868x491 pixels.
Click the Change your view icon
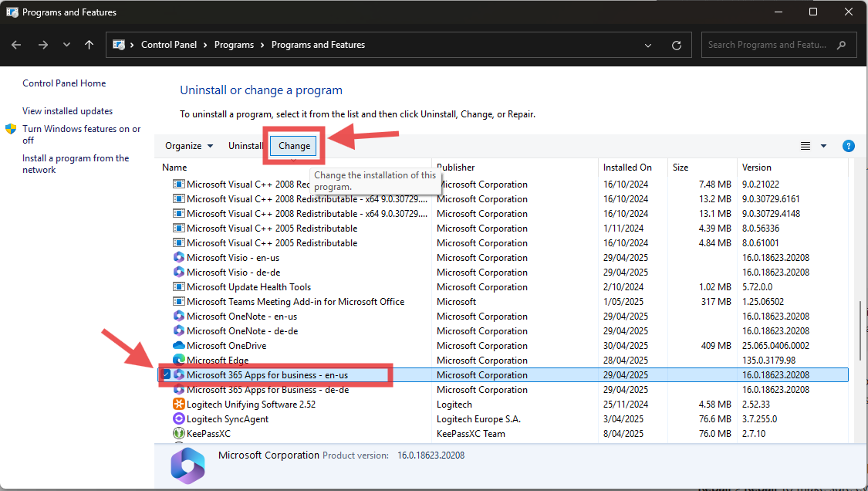806,146
